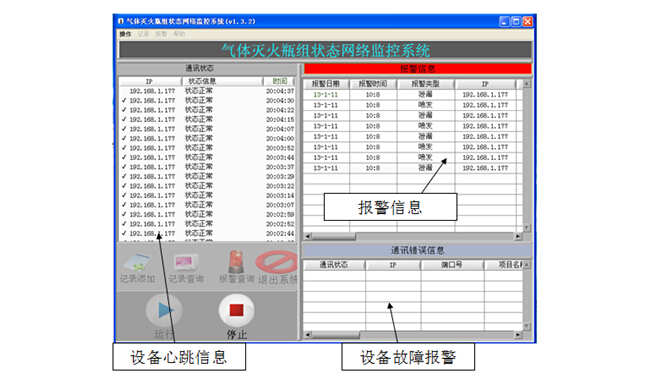
Task: Toggle checkmark on the 20:03:52 heartbeat row
Action: [124, 148]
